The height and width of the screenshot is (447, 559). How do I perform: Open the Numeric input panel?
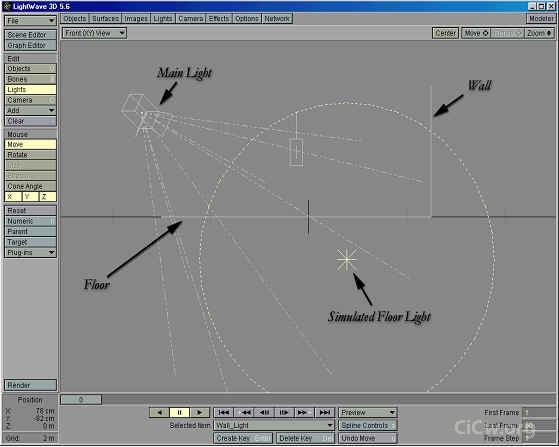(x=30, y=221)
